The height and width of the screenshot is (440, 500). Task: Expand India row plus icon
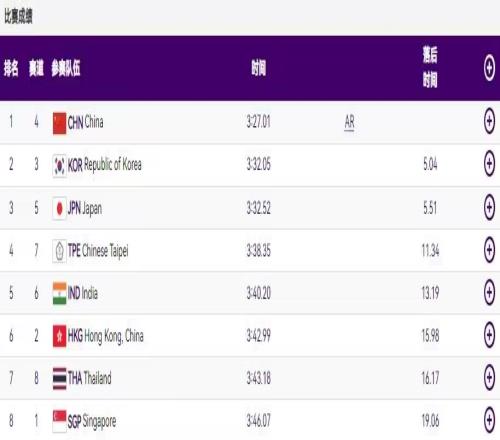pyautogui.click(x=489, y=292)
